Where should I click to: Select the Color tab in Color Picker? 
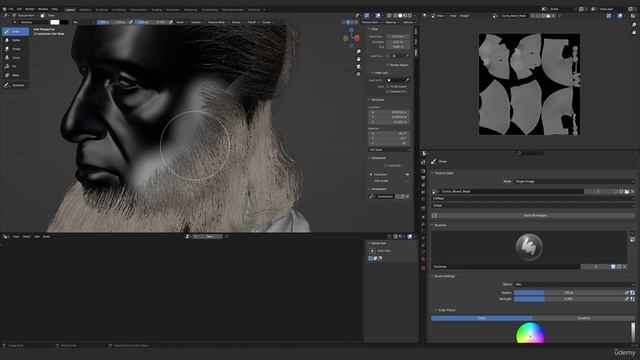(x=482, y=318)
